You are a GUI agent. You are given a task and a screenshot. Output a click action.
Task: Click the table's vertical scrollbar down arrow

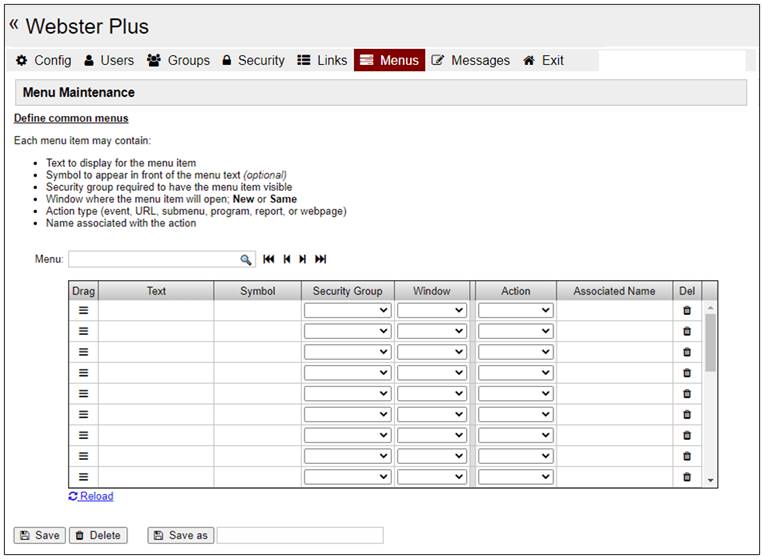click(x=711, y=480)
